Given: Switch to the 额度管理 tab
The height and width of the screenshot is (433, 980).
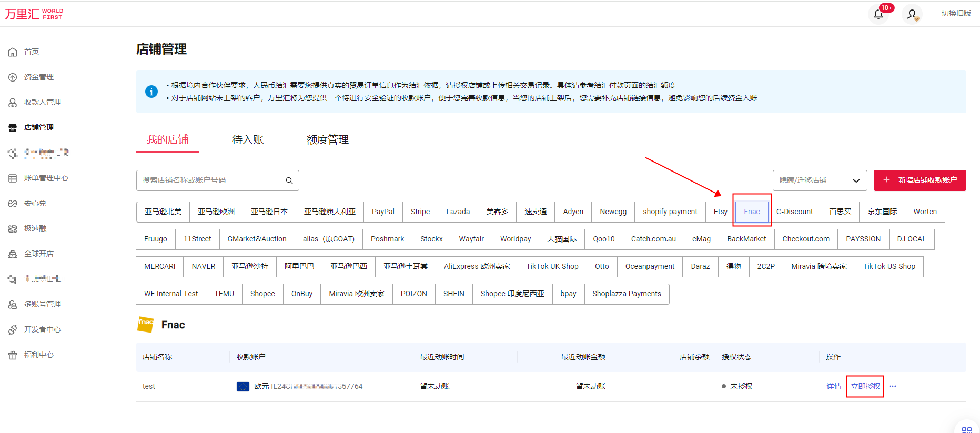Looking at the screenshot, I should pos(327,140).
